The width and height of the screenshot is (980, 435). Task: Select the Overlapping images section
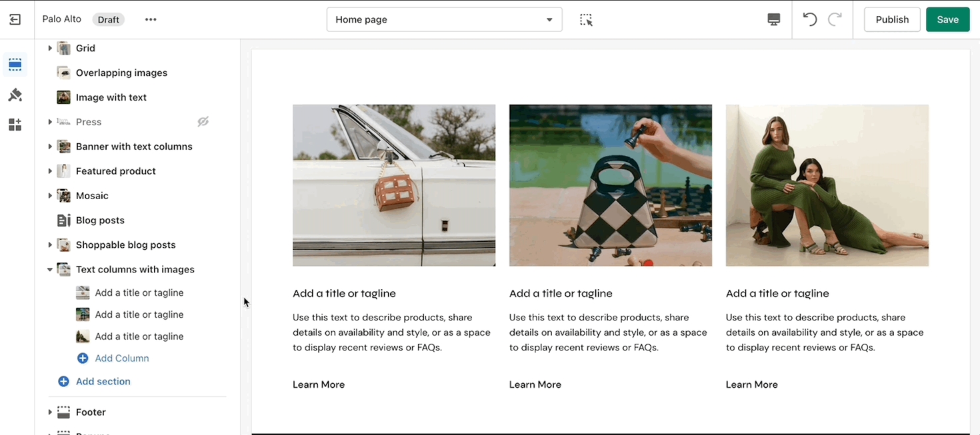click(121, 73)
